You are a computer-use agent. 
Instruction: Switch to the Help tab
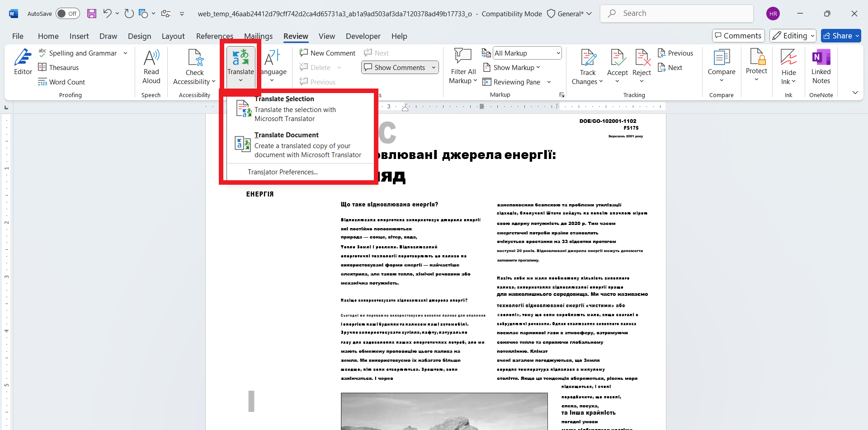tap(399, 36)
